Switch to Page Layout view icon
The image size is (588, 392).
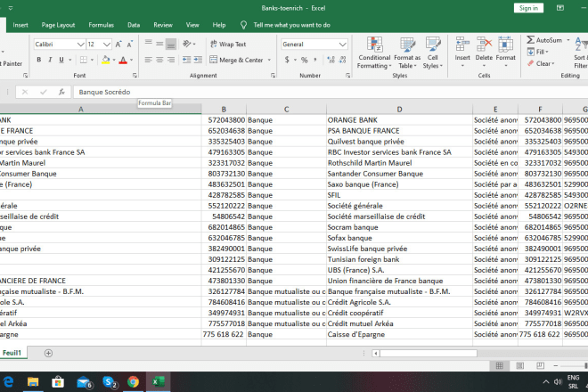pos(520,366)
